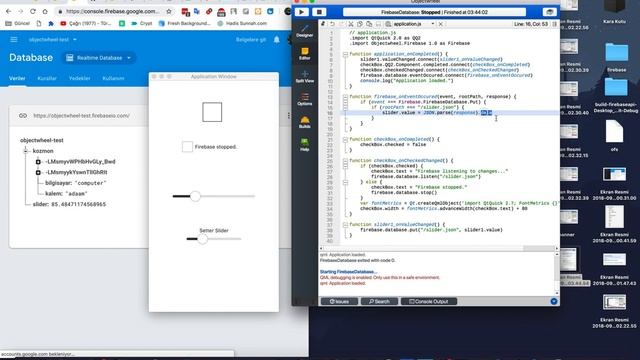
Task: Collapse the checkBox_onCompleted function fold marker
Action: coord(345,139)
